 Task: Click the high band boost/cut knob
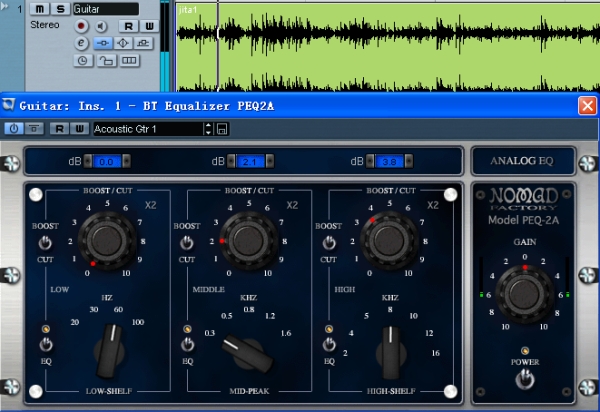(x=389, y=241)
